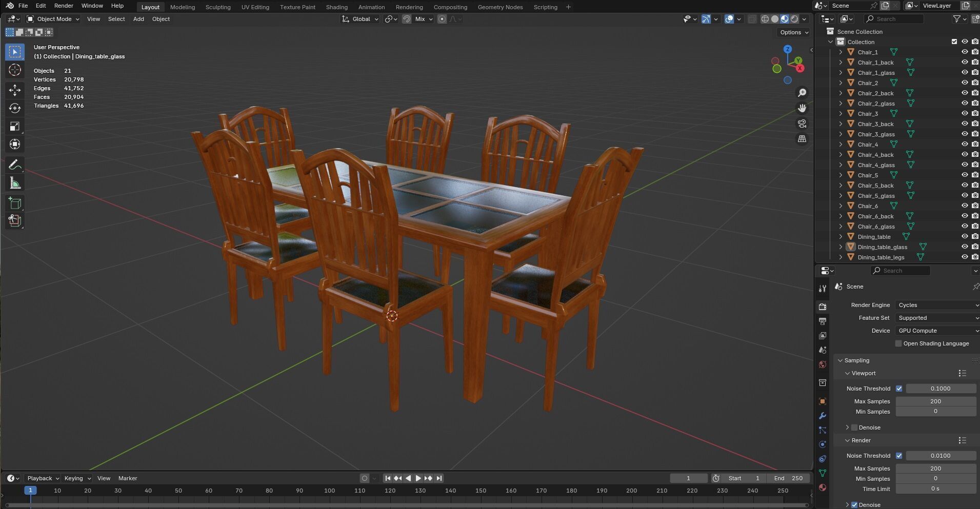Click the Render Noise Threshold value field
980x509 pixels.
(x=941, y=456)
